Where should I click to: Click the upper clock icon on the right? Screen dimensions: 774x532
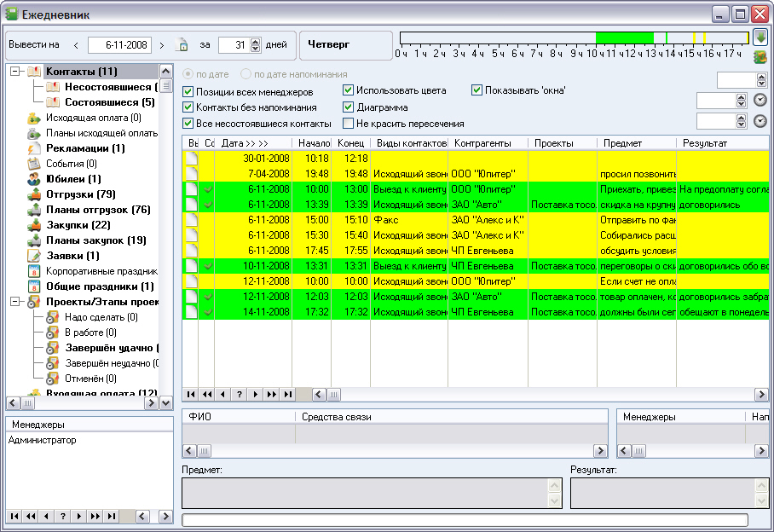pos(760,101)
